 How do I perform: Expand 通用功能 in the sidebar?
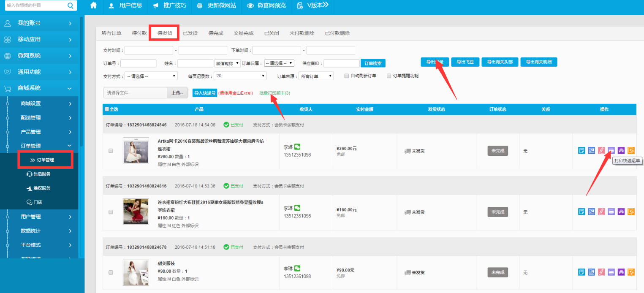pos(39,72)
